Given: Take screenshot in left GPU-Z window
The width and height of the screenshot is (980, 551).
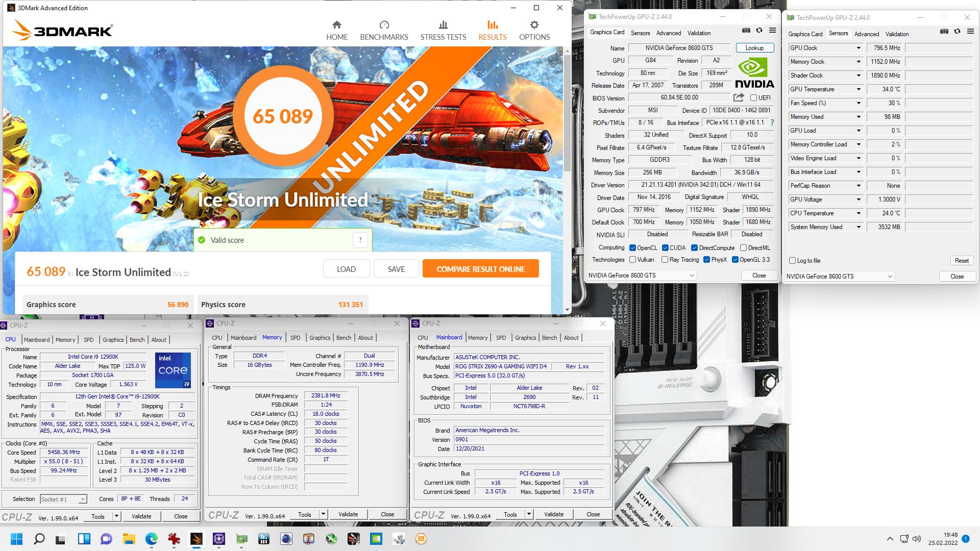Looking at the screenshot, I should click(x=746, y=31).
